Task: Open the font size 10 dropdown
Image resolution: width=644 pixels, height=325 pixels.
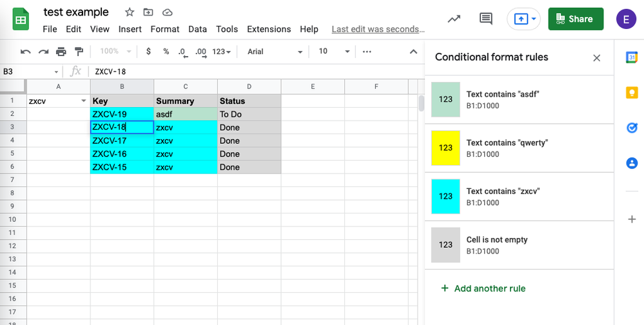Action: click(335, 52)
